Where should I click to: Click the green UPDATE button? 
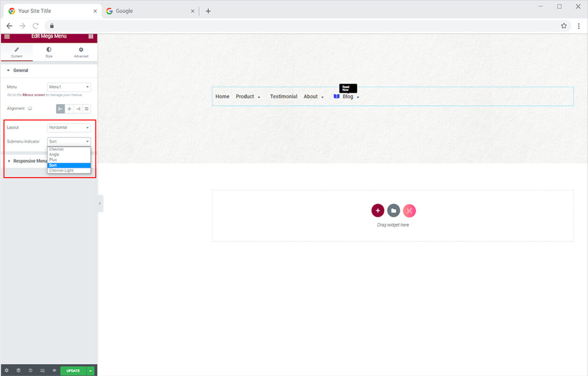tap(73, 370)
